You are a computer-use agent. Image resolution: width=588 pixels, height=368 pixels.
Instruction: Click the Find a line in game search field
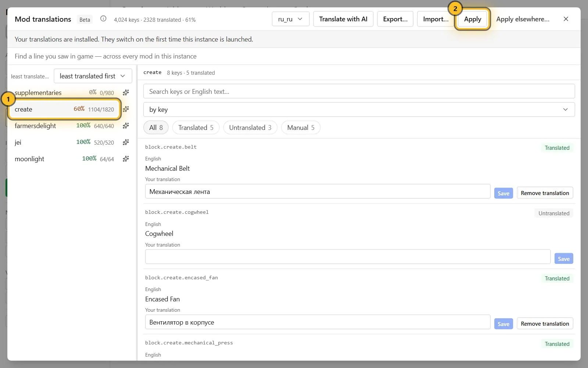click(x=294, y=56)
